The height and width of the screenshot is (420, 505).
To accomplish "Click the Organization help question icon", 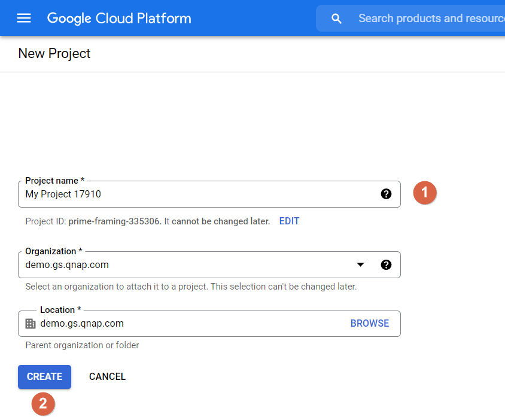I will [x=386, y=264].
